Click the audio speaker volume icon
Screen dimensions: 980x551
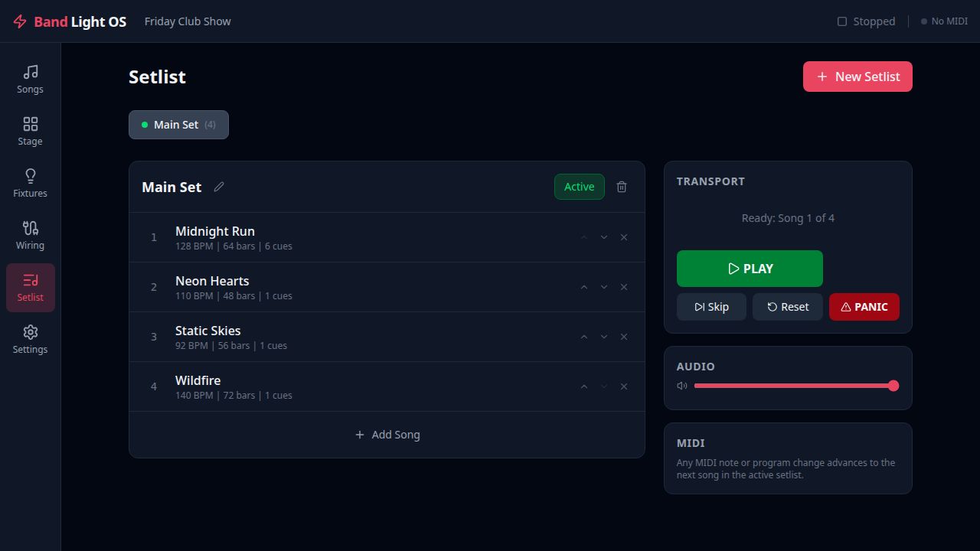pos(682,386)
